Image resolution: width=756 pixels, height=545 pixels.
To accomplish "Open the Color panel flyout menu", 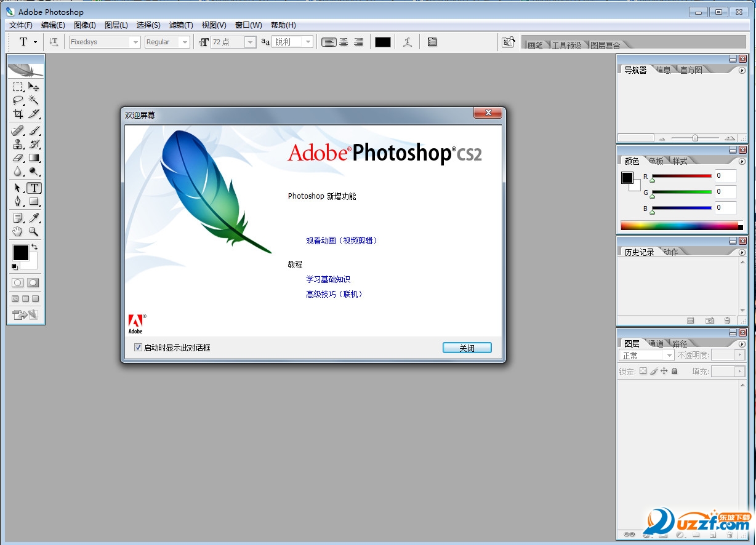I will 742,161.
